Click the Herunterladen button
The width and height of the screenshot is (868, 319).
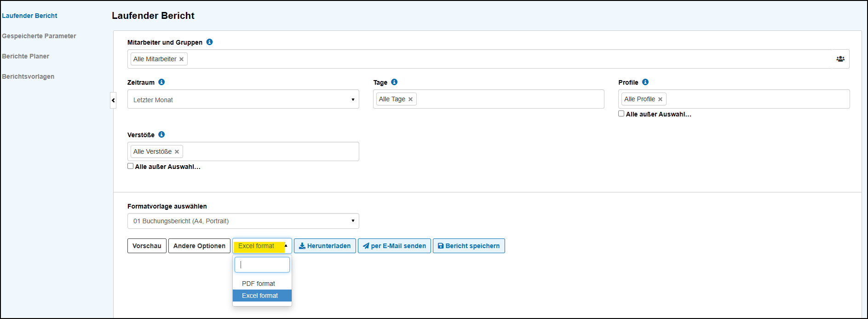pos(325,246)
